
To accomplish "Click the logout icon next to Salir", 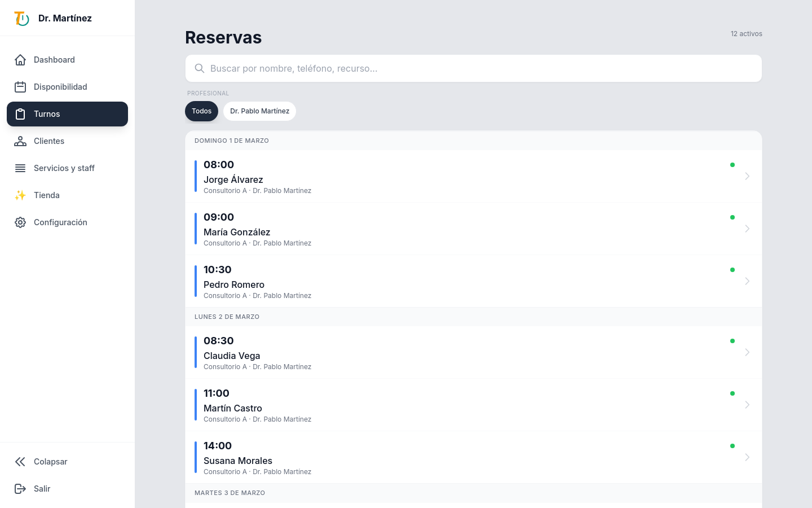I will pos(20,489).
